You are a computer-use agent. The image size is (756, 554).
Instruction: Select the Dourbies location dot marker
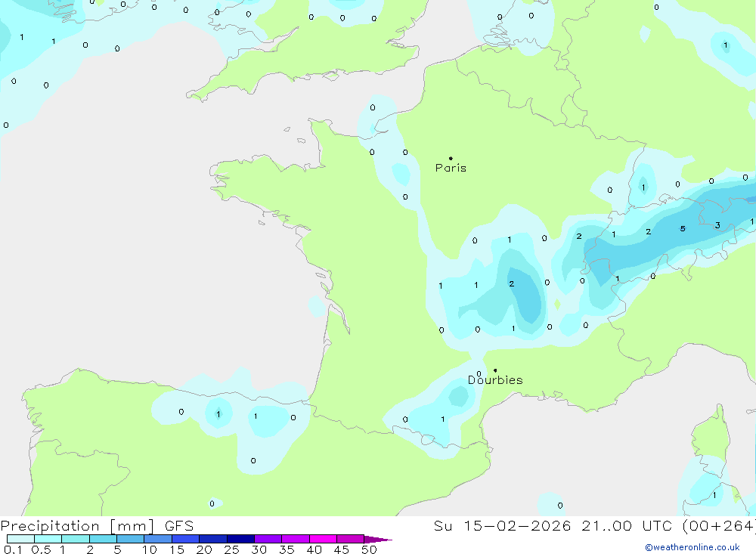495,370
